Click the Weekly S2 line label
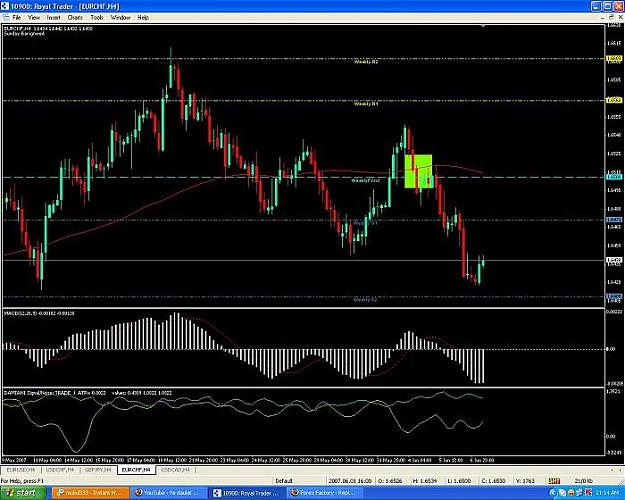This screenshot has width=625, height=500. point(365,299)
